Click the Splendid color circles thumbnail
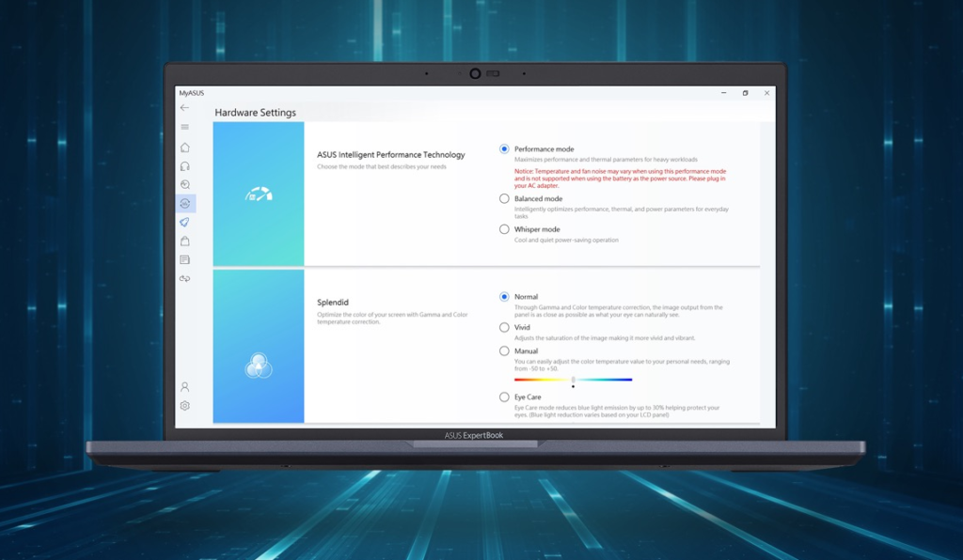This screenshot has width=963, height=560. pyautogui.click(x=259, y=366)
